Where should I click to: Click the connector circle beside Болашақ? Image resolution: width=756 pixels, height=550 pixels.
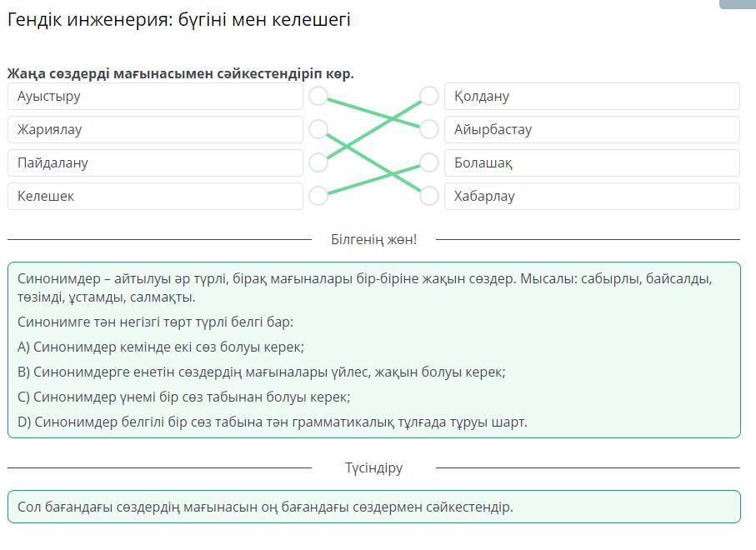pyautogui.click(x=429, y=162)
